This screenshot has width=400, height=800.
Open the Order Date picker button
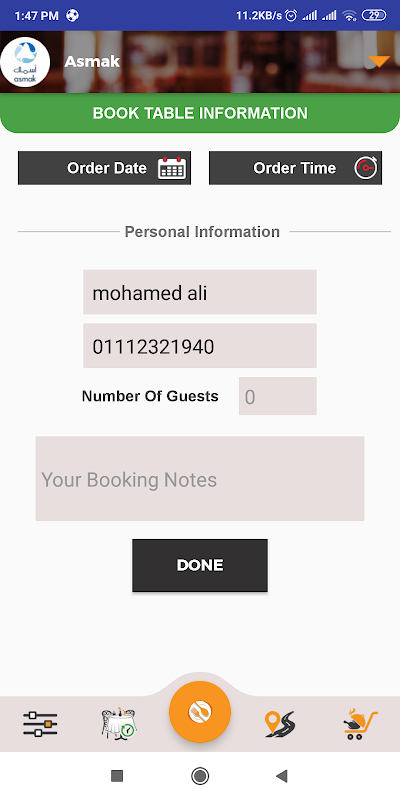(105, 168)
